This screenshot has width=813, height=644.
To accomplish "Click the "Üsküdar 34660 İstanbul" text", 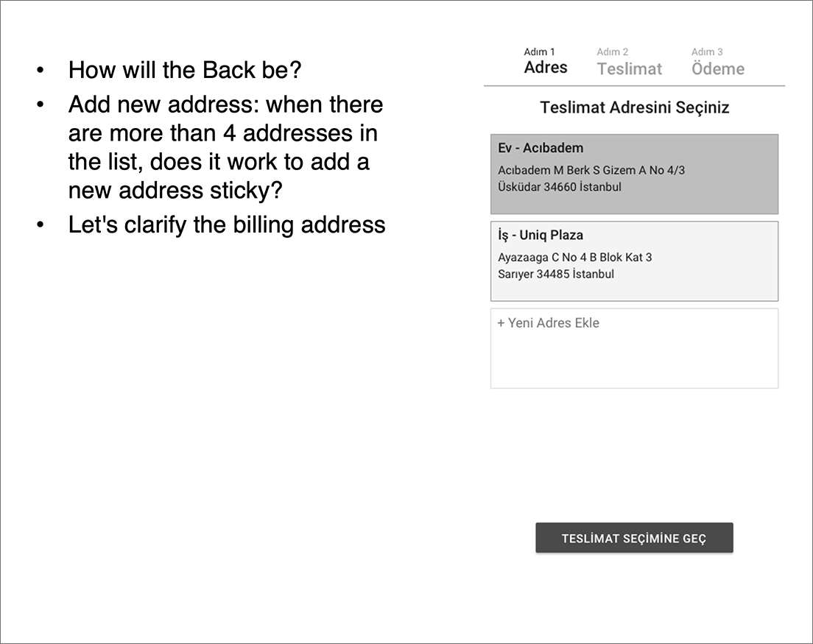I will tap(559, 187).
